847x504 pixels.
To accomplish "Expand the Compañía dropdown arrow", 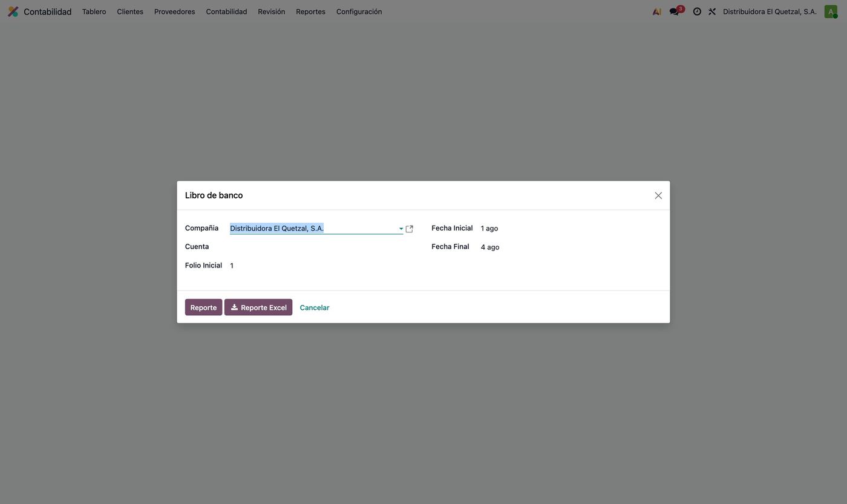I will pos(401,229).
